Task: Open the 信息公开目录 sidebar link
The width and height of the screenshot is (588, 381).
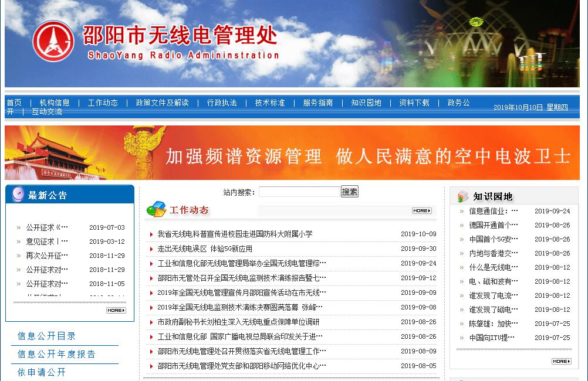Action: [47, 336]
